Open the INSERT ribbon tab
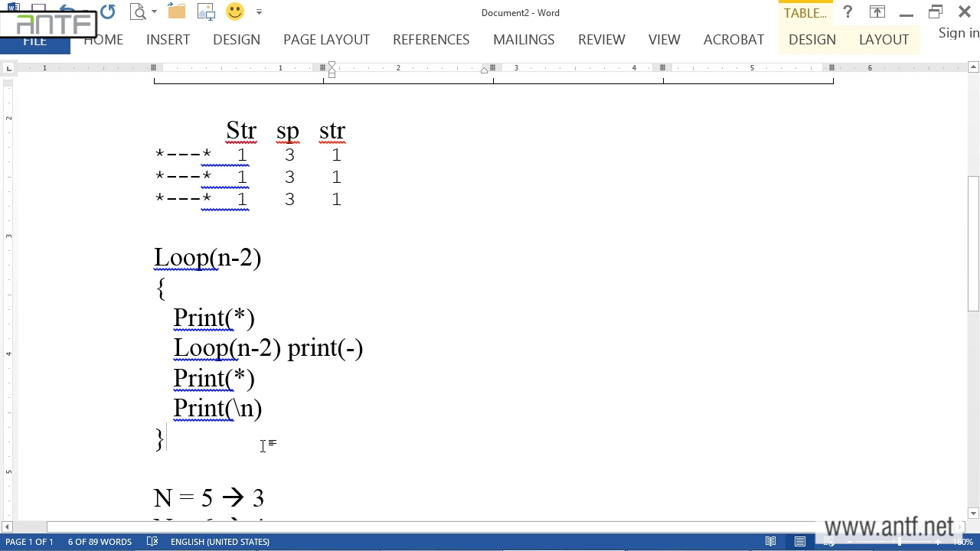980x551 pixels. 168,40
